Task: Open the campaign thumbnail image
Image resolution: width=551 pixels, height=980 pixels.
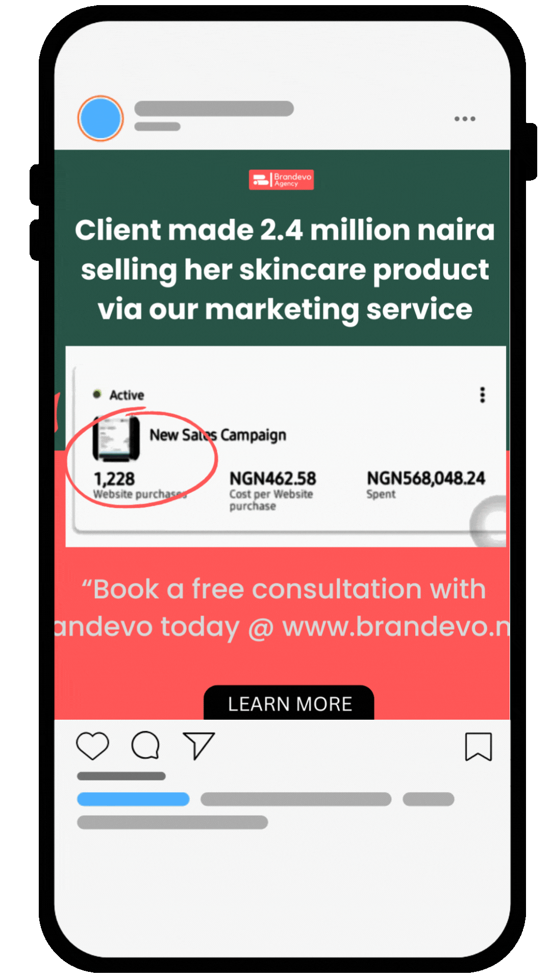Action: (116, 438)
